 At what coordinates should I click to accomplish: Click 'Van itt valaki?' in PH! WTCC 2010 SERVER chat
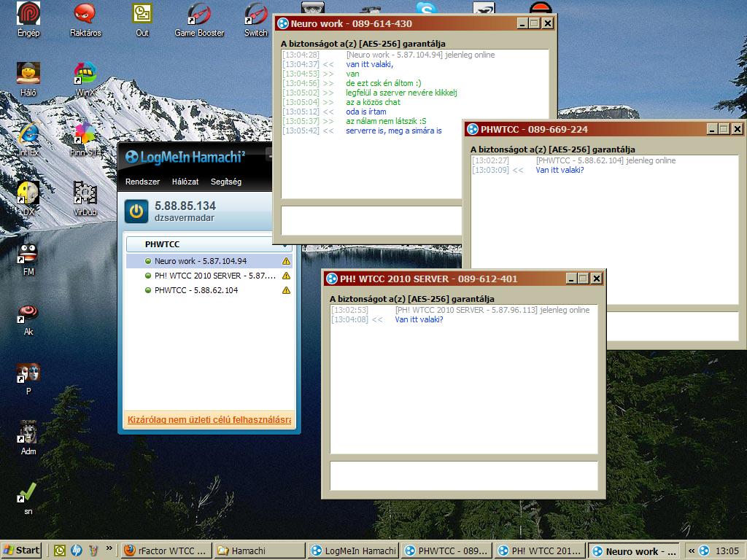point(419,319)
